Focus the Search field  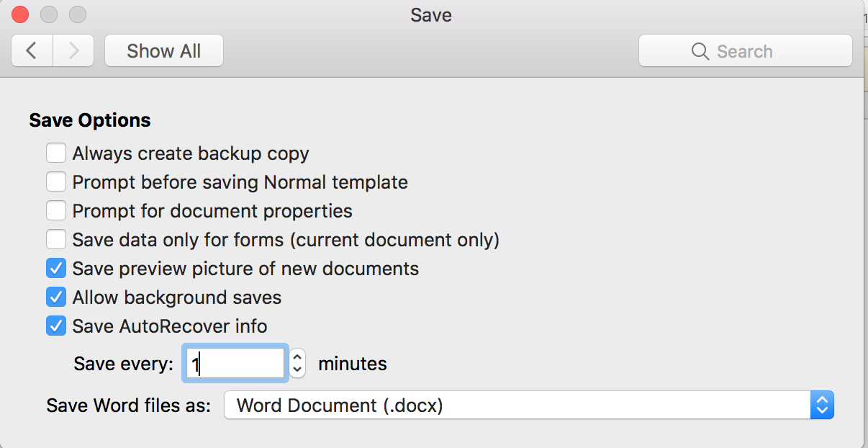[x=746, y=51]
